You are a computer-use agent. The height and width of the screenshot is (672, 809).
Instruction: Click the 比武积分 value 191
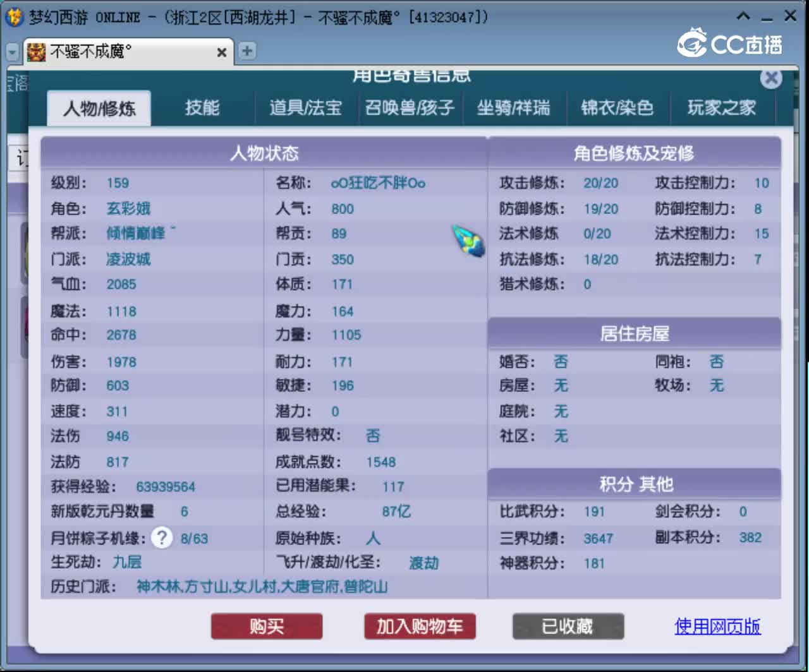[x=594, y=512]
